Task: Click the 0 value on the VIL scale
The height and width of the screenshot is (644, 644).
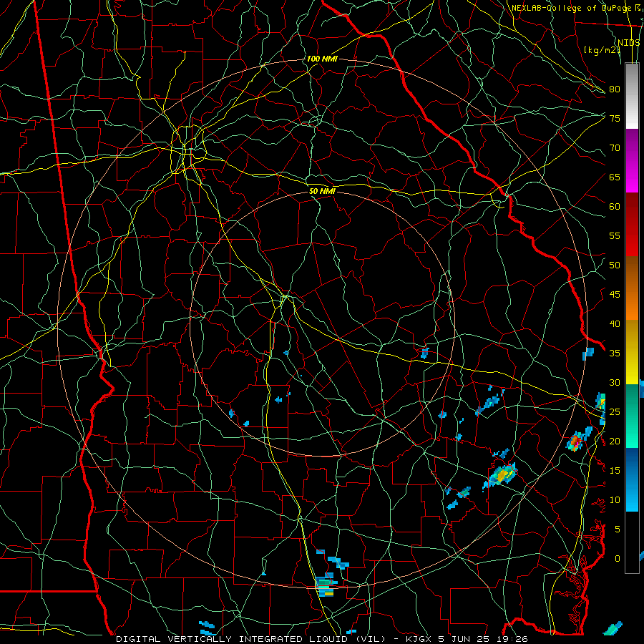Action: [618, 559]
